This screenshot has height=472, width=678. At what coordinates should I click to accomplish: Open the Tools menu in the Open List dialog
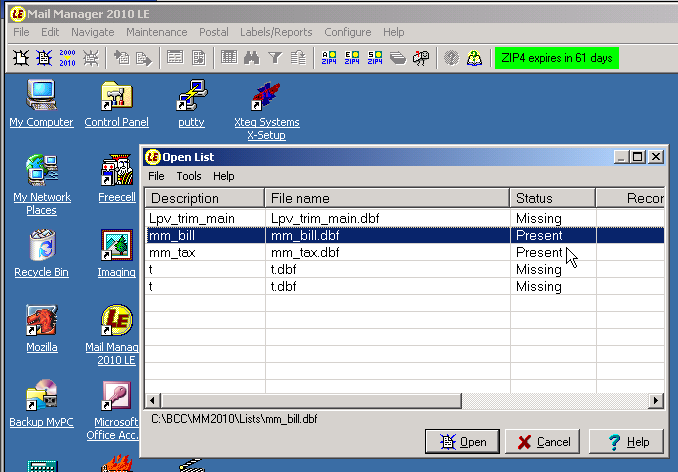[x=189, y=176]
